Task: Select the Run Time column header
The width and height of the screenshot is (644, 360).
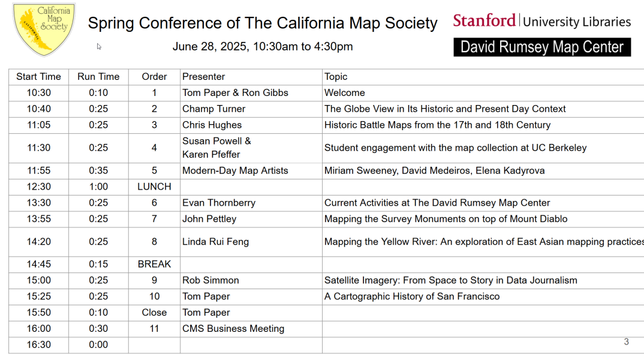Action: click(x=98, y=77)
